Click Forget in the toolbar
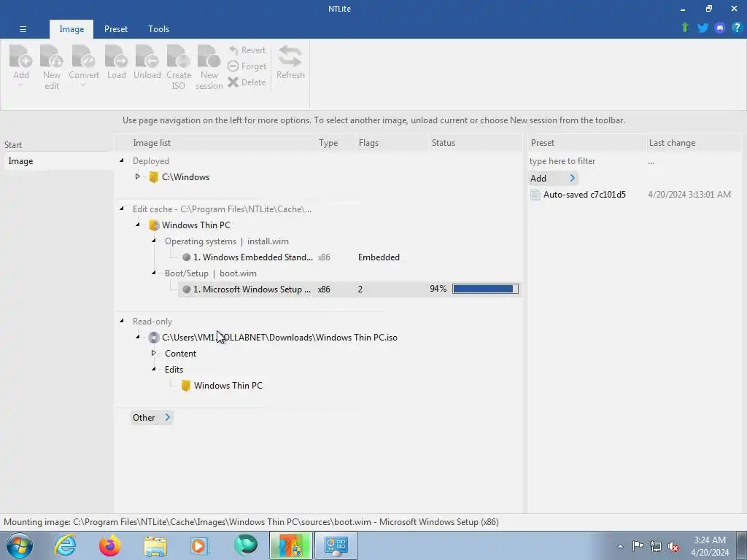The height and width of the screenshot is (560, 747). (247, 66)
